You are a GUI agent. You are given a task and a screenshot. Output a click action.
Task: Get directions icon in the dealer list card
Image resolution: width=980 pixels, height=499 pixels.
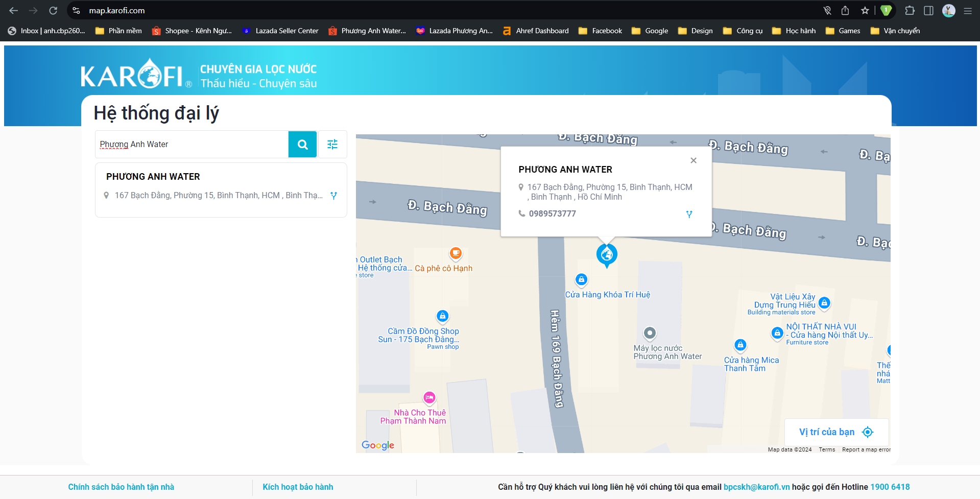[x=333, y=196]
